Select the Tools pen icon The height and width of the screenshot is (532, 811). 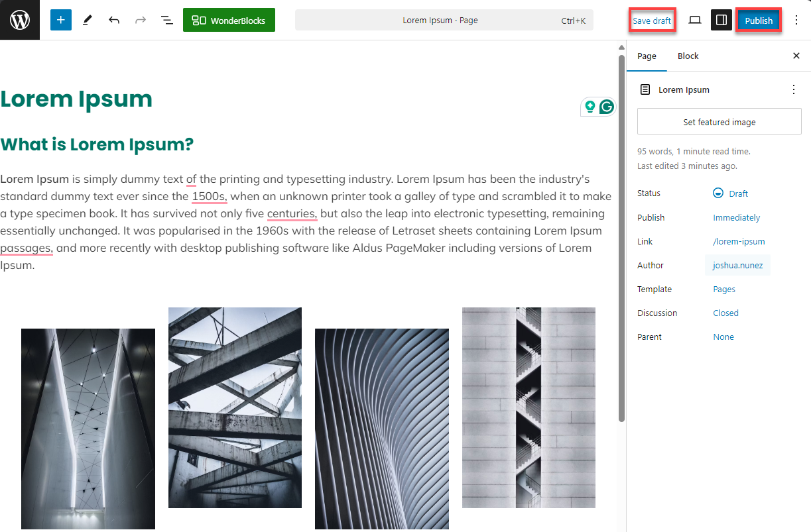pyautogui.click(x=87, y=20)
